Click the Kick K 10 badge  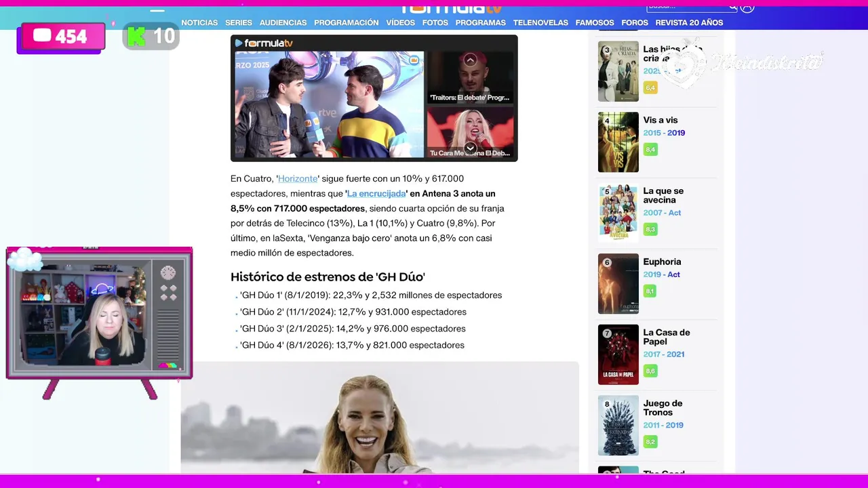point(151,36)
